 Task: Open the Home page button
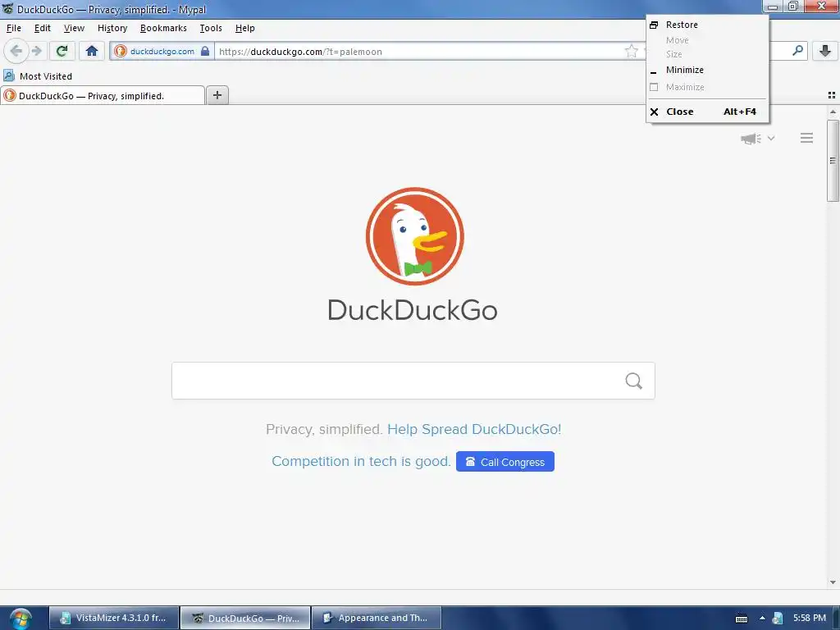92,51
